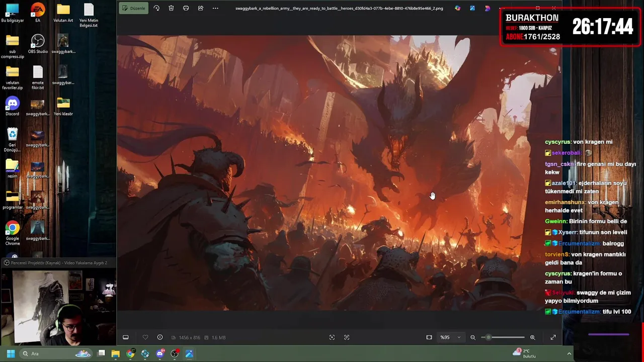Toggle the heart favorite icon
The height and width of the screenshot is (362, 644).
(x=145, y=337)
